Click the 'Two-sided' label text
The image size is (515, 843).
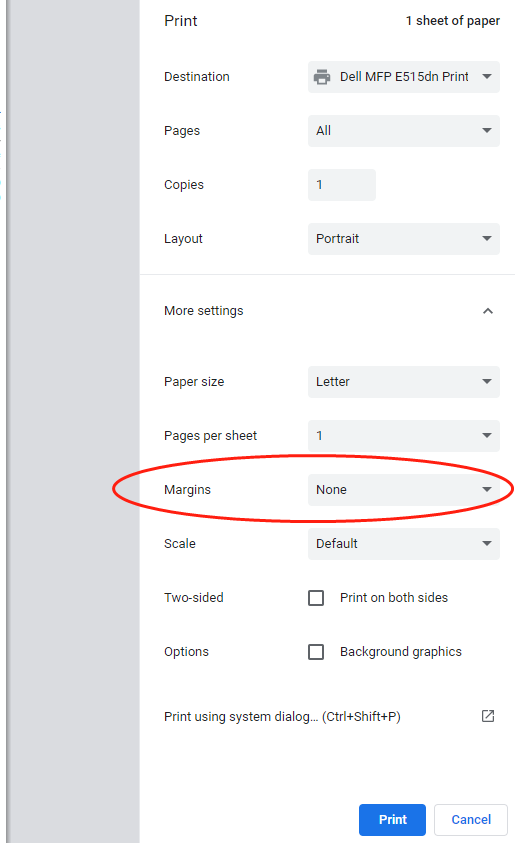pyautogui.click(x=194, y=598)
